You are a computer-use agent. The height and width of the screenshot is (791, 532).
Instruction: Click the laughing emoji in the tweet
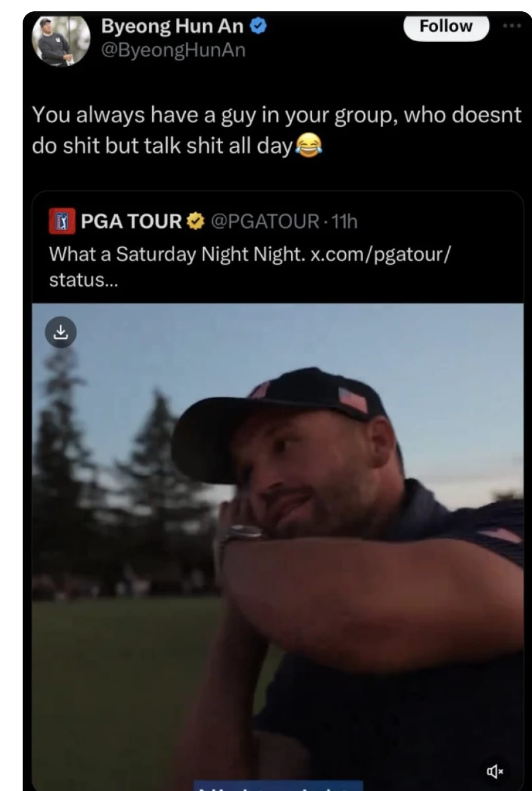[308, 146]
